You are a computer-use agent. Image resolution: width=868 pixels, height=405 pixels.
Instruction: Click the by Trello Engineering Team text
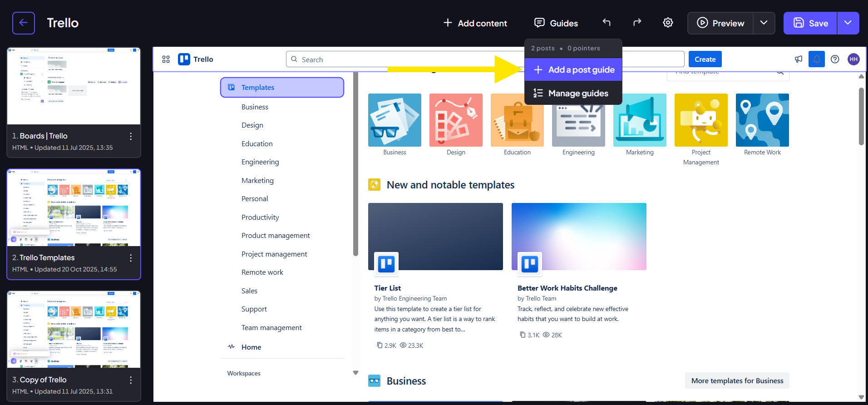point(410,298)
